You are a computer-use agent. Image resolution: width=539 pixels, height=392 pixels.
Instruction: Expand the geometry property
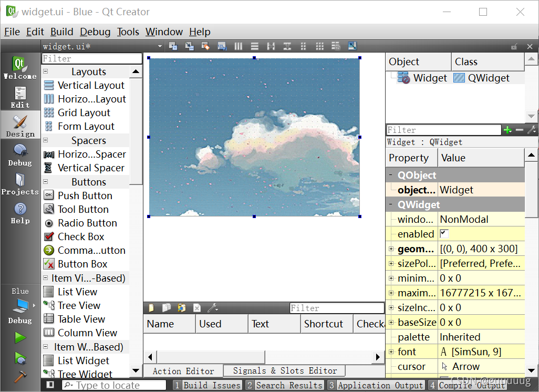click(x=391, y=249)
